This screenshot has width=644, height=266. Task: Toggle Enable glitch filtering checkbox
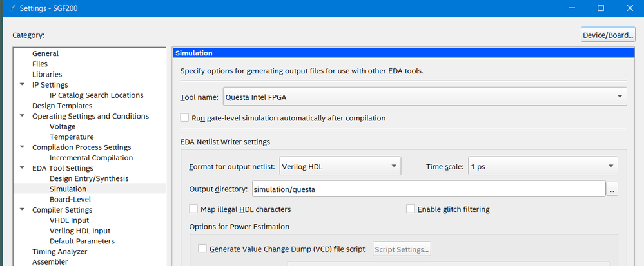tap(411, 209)
